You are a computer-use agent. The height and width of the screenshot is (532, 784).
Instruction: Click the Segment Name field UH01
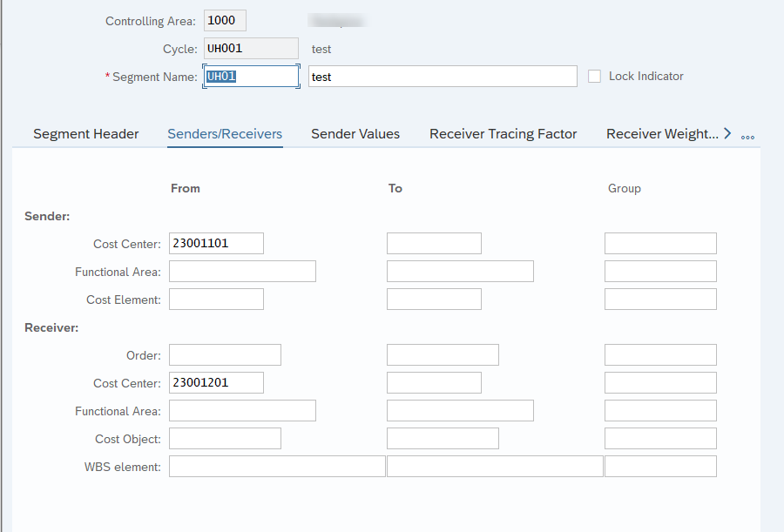pyautogui.click(x=251, y=77)
